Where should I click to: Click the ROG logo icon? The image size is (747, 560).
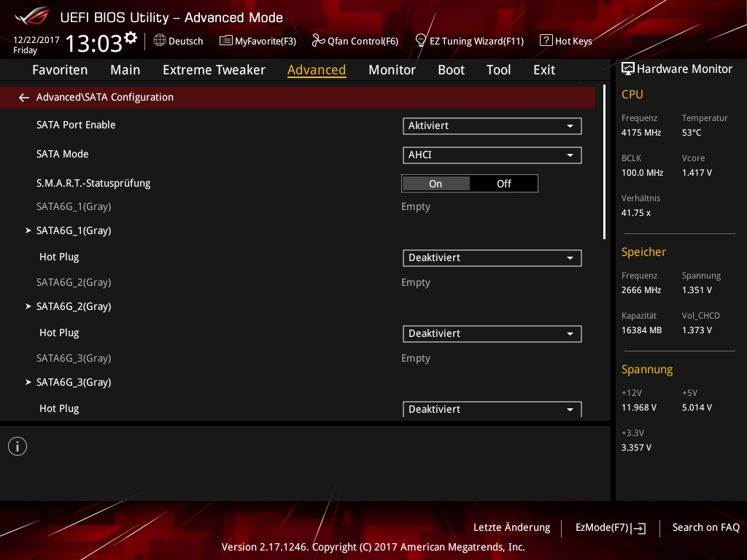coord(32,16)
